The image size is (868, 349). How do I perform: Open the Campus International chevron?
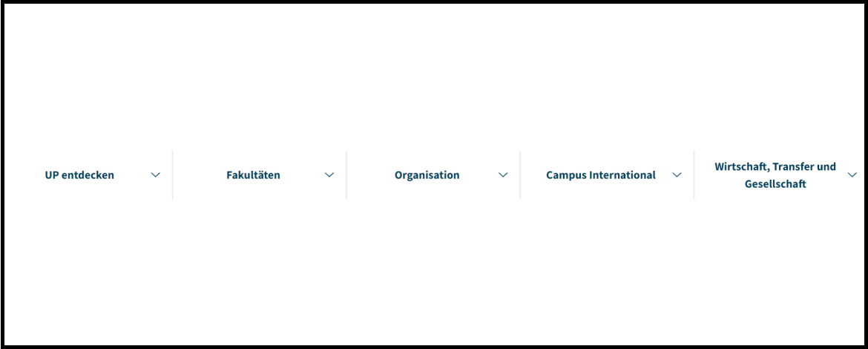[x=677, y=175]
